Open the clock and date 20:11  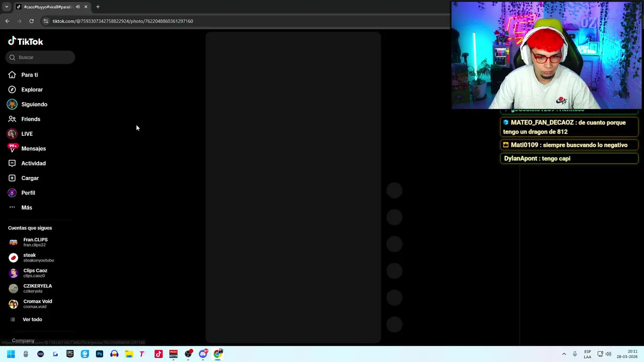628,354
